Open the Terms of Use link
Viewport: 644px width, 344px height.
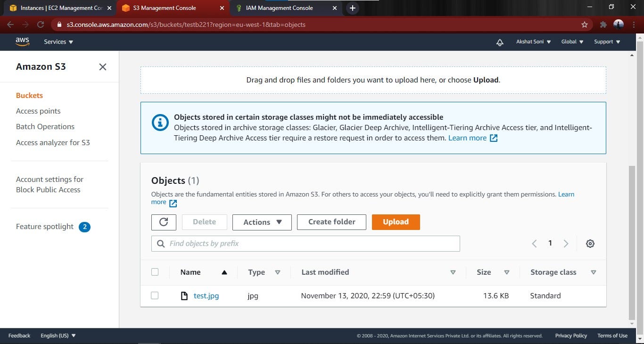pyautogui.click(x=612, y=336)
